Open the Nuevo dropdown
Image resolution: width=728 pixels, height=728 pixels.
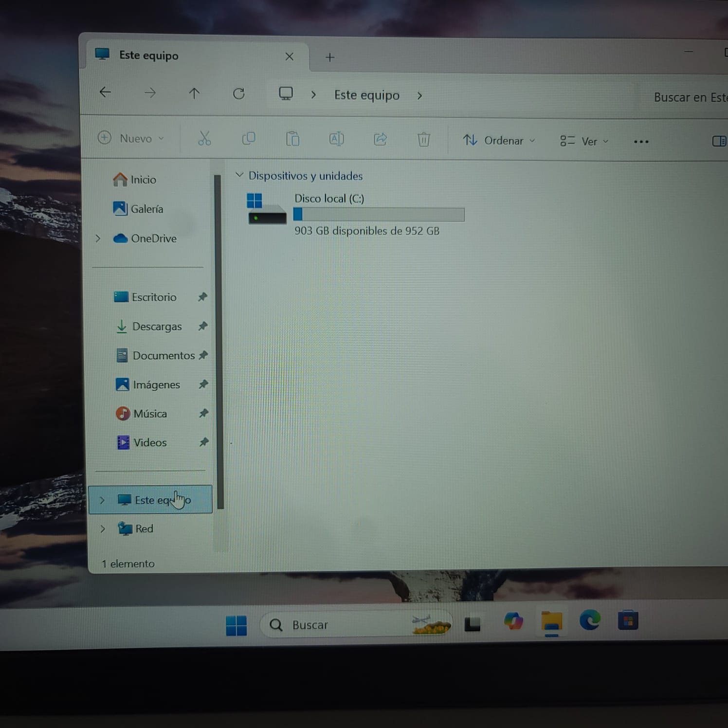(131, 138)
